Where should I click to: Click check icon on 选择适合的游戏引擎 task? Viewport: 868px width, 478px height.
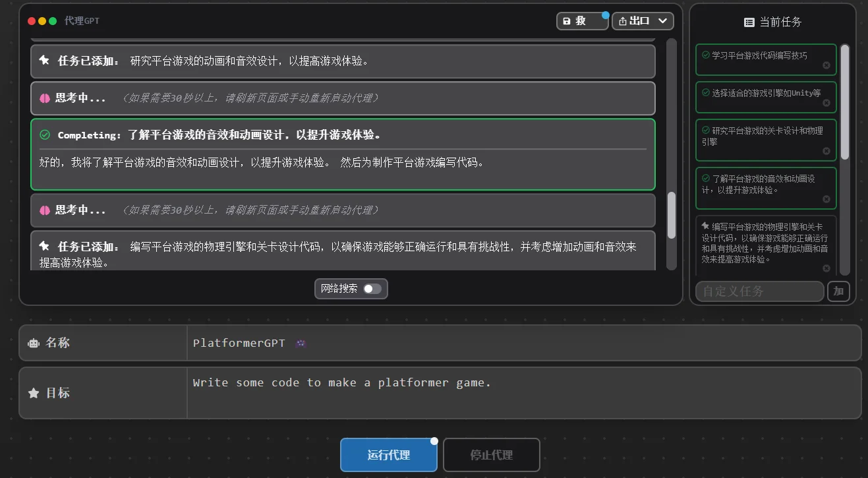pyautogui.click(x=706, y=93)
